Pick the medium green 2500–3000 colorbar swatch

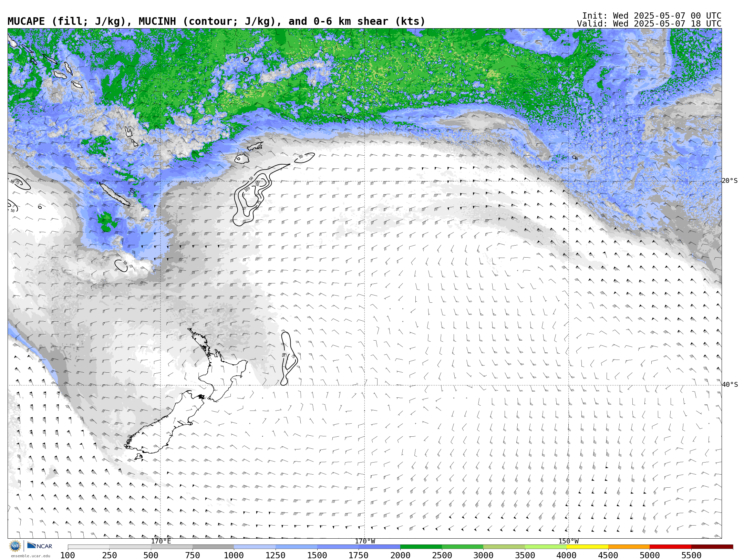coord(463,547)
